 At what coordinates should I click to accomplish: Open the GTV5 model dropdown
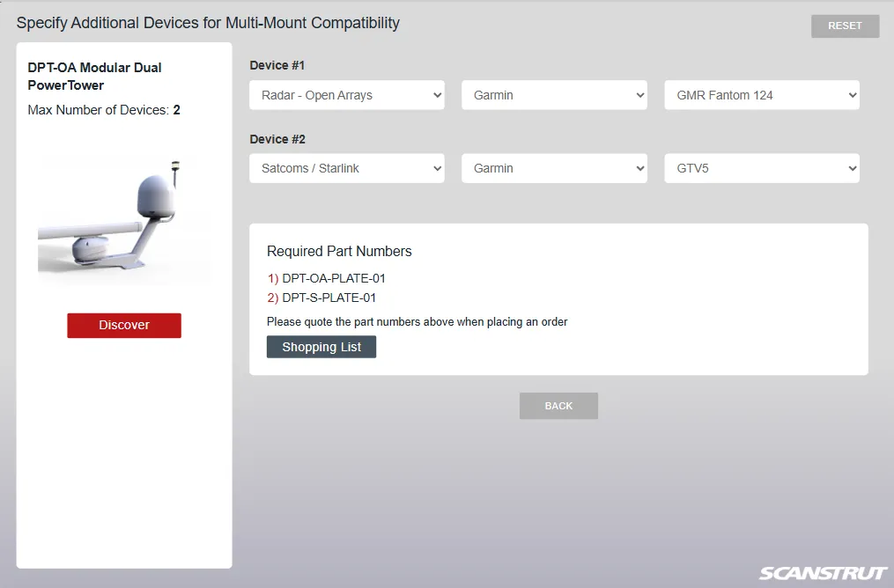pyautogui.click(x=761, y=168)
